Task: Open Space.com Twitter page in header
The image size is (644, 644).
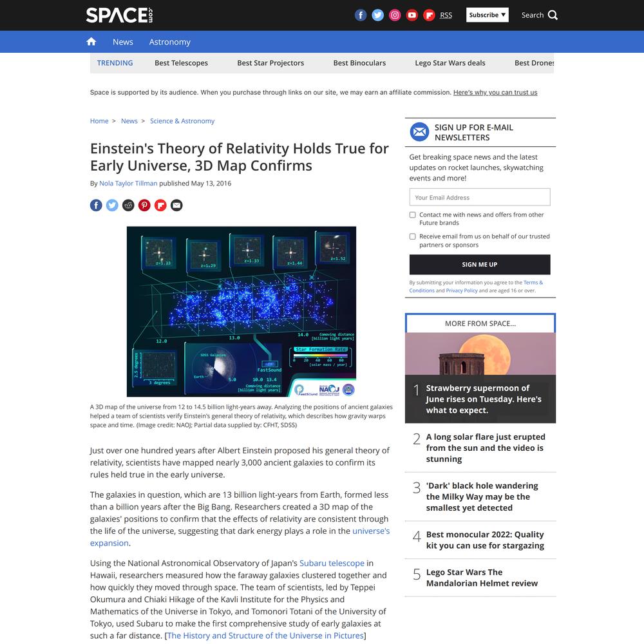Action: coord(378,15)
